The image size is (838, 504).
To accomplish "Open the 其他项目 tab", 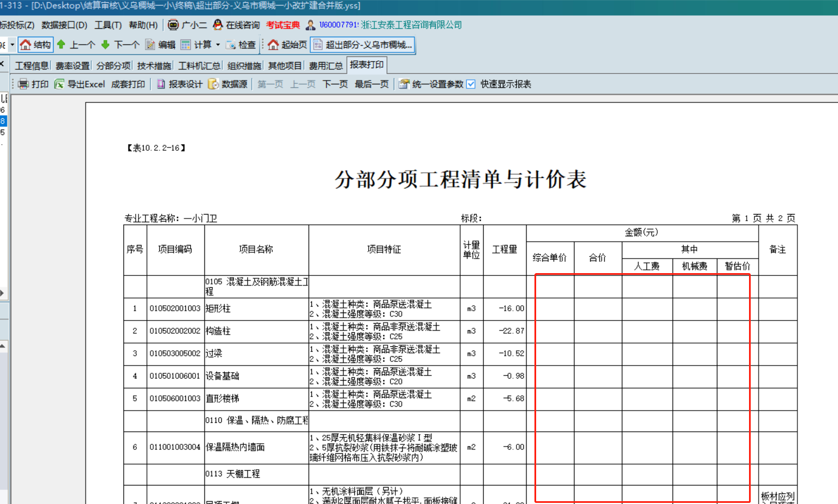I will coord(285,66).
